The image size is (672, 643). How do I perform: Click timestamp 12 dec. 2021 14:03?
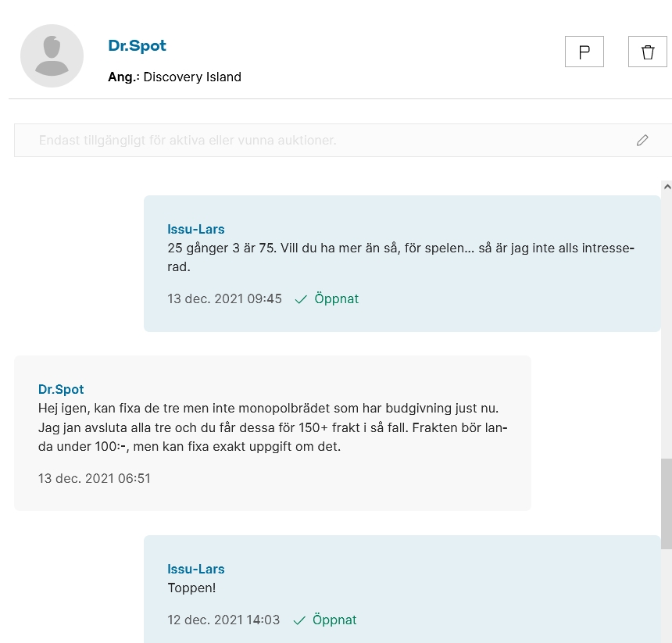[223, 620]
